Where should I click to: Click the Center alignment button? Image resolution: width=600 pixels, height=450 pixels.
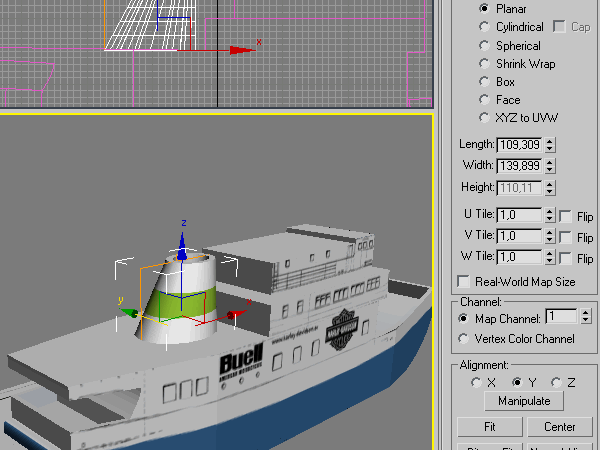point(559,427)
